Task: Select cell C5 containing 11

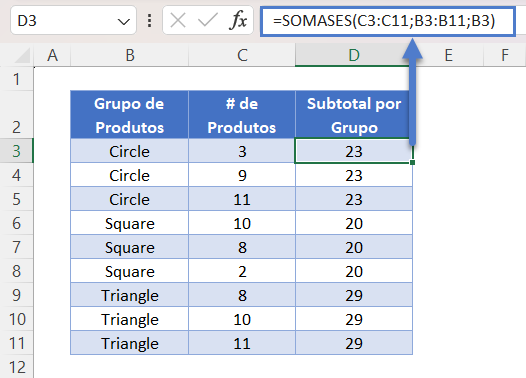Action: pos(242,199)
